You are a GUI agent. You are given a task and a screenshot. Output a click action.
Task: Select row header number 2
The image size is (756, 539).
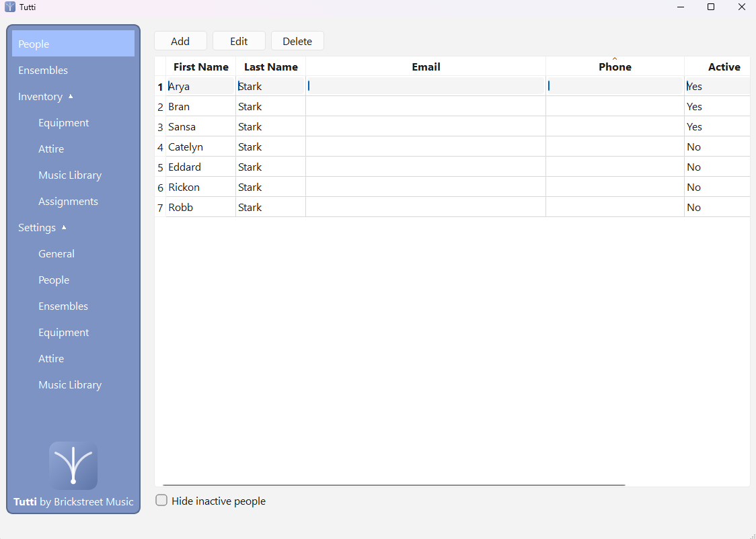point(160,106)
